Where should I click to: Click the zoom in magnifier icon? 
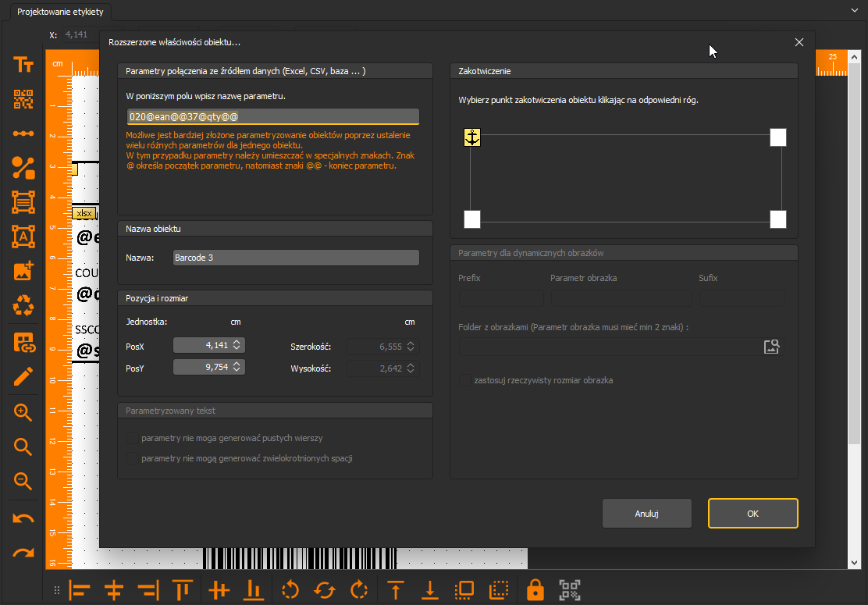tap(23, 412)
